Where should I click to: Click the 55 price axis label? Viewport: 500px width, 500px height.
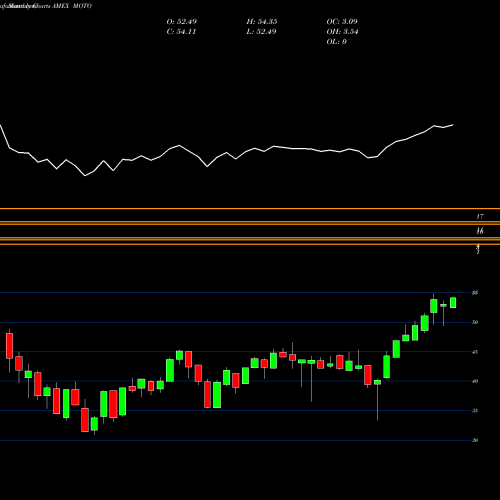click(475, 293)
